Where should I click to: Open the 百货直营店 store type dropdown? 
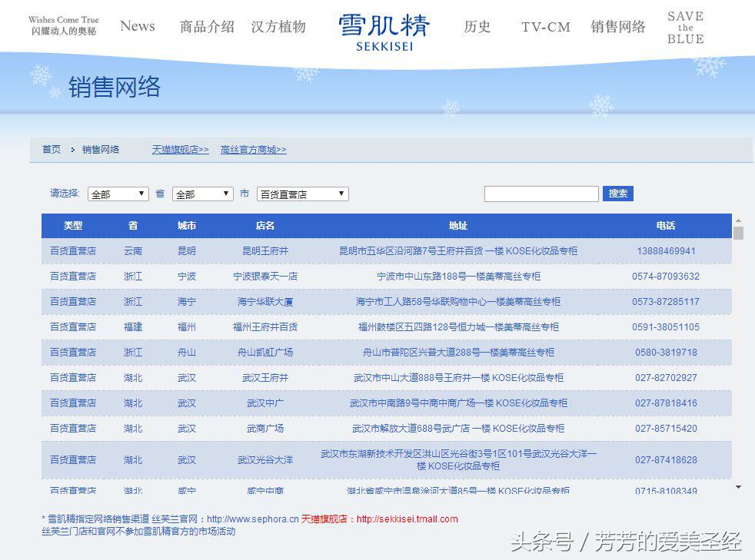pos(301,194)
